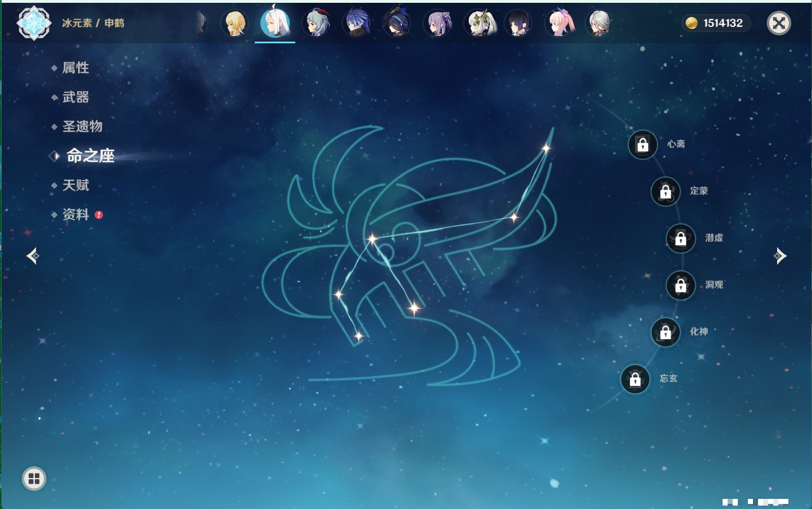Open the 忘玄 constellation lock icon
Viewport: 812px width, 509px height.
coord(635,380)
